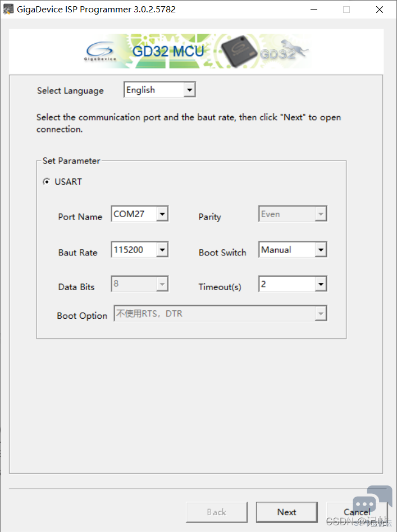Click the COM27 port name field
Screen dimensions: 397x532
pos(134,214)
